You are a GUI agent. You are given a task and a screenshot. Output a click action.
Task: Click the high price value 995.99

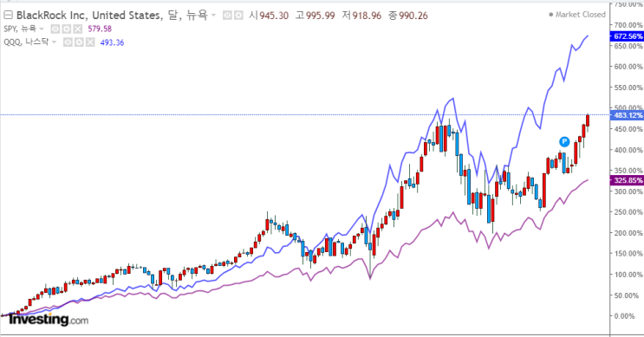321,16
